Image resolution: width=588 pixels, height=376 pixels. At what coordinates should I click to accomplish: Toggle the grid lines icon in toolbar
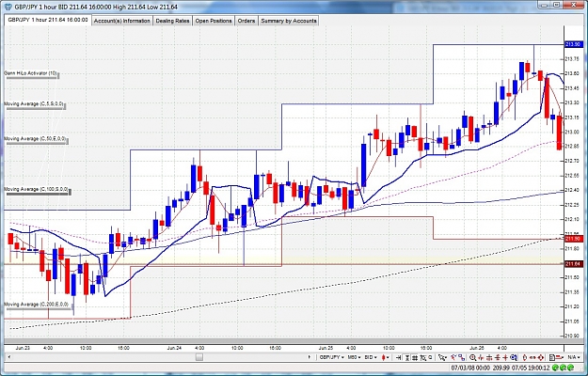414,357
